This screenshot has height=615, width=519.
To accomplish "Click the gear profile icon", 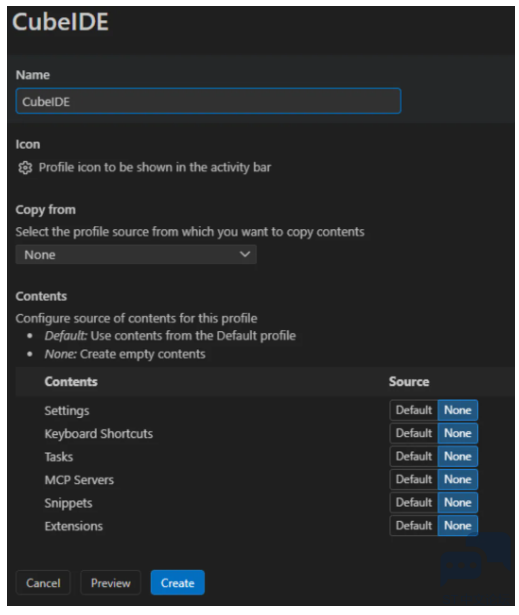I will tap(25, 168).
